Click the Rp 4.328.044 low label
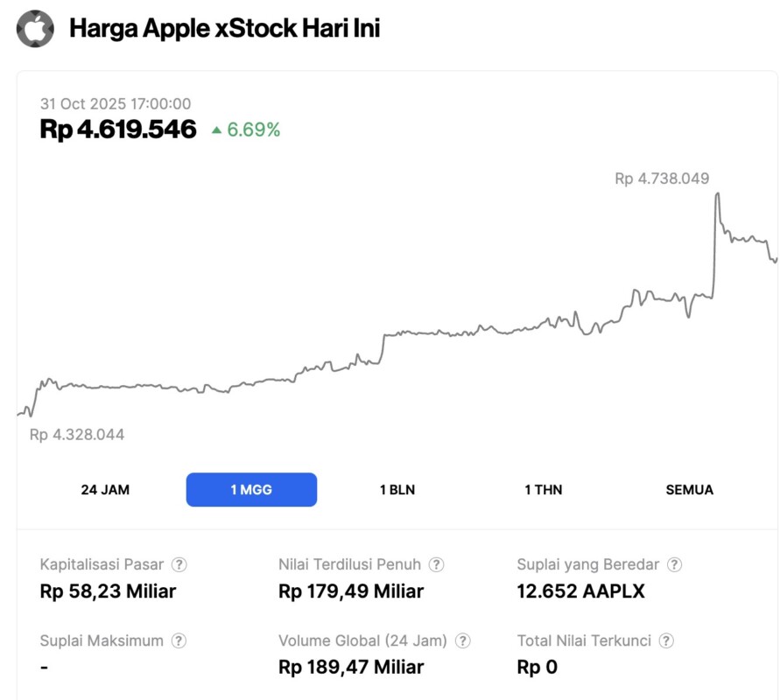Screen dimensions: 780x700 (76, 434)
